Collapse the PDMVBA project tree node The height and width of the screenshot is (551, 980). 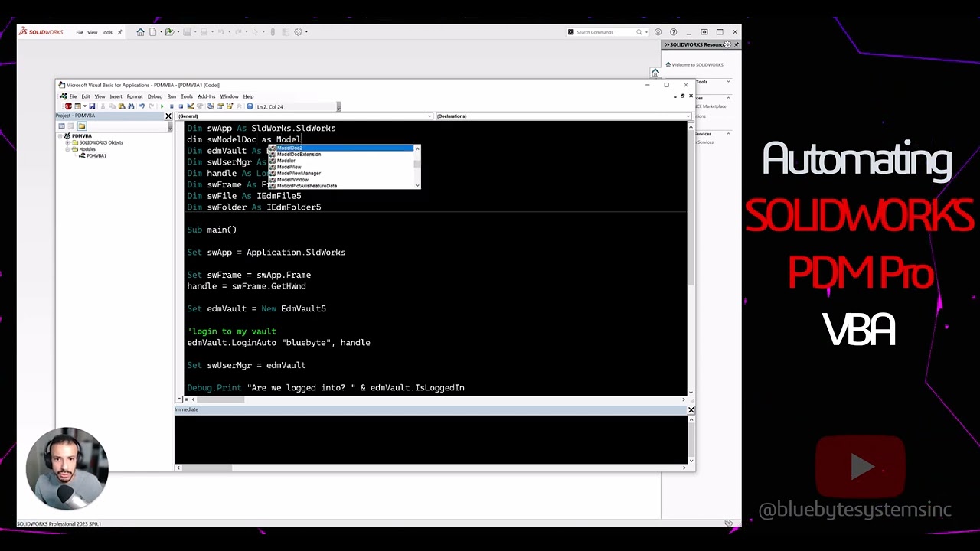60,136
